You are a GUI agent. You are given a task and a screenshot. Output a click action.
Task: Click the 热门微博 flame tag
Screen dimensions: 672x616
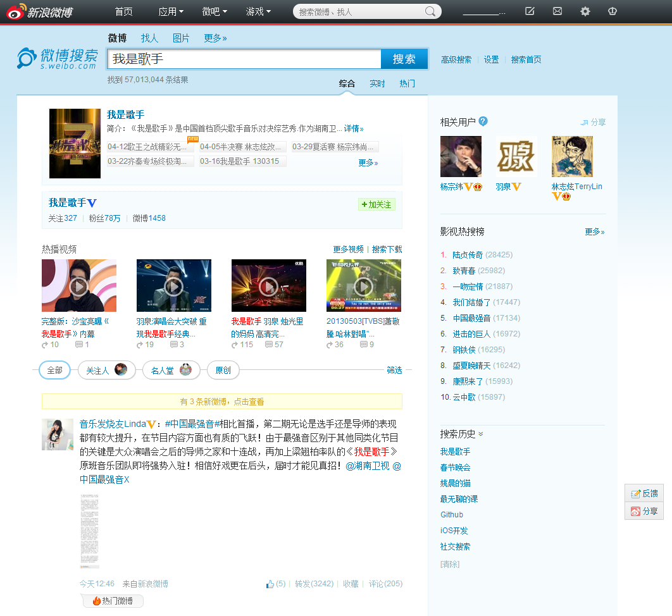pyautogui.click(x=113, y=601)
